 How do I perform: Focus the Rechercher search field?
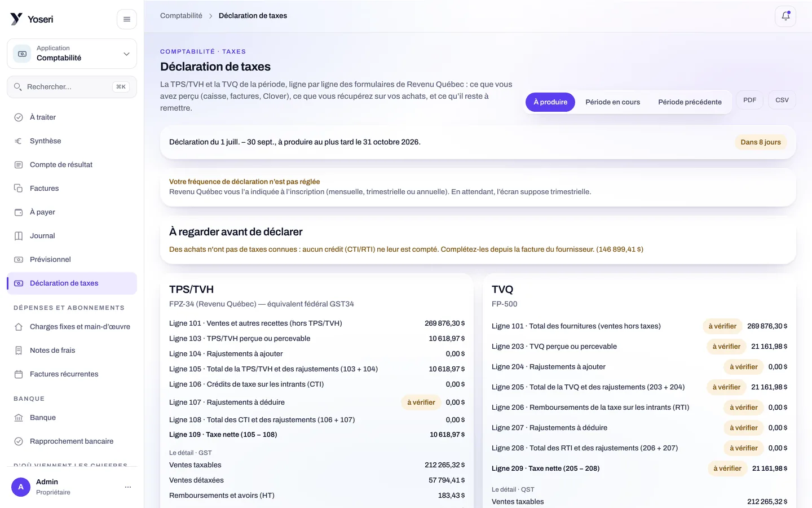pyautogui.click(x=72, y=87)
